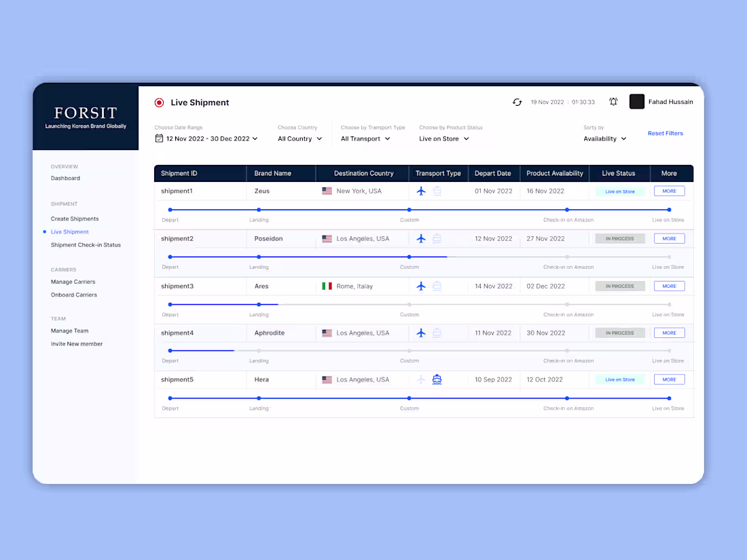This screenshot has height=560, width=747.
Task: Select the ship transport icon for shipment5
Action: tap(437, 379)
